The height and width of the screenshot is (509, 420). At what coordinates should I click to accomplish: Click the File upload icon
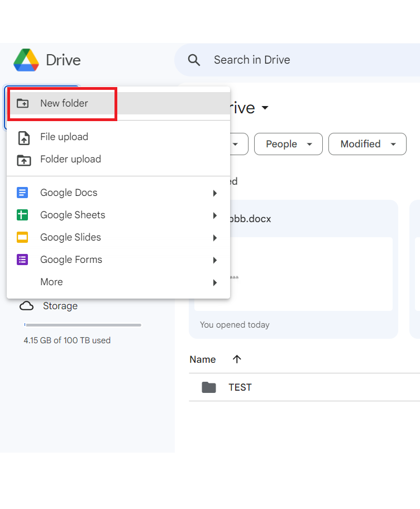coord(23,137)
